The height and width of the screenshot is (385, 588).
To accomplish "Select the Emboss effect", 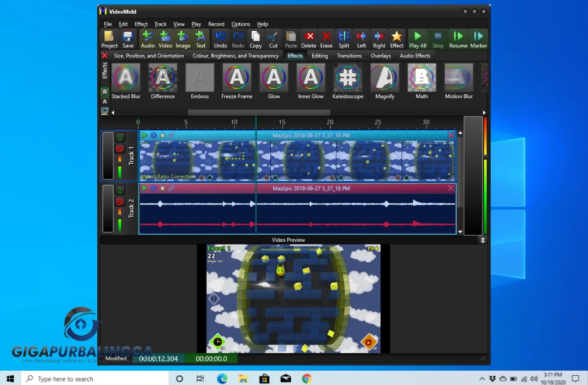I will (200, 81).
